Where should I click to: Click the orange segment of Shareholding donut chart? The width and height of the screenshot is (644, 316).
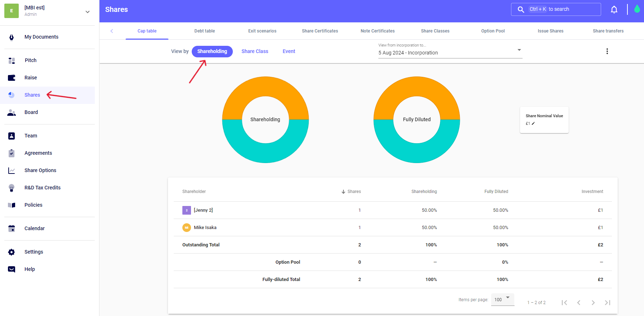265,87
